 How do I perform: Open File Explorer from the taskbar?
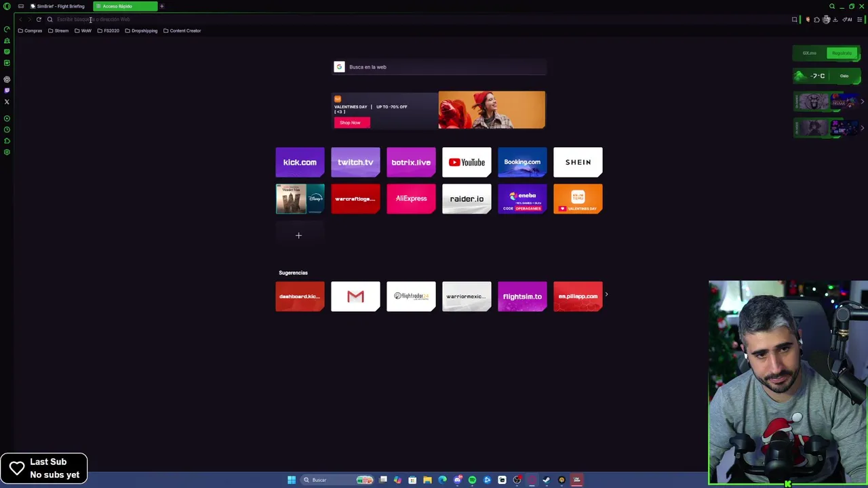pyautogui.click(x=427, y=480)
